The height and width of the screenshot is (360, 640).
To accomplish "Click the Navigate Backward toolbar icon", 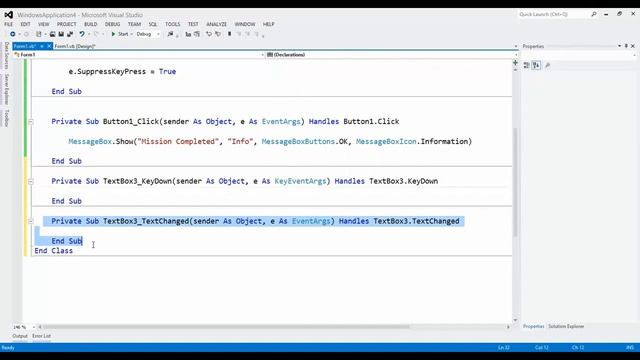I will tap(13, 34).
